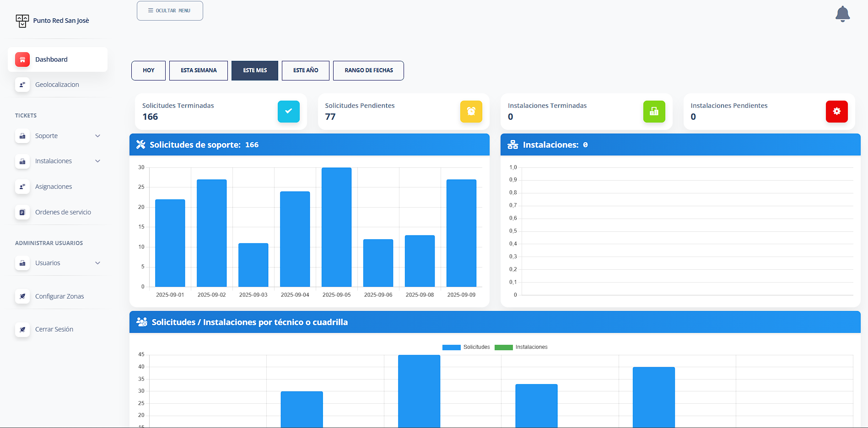Viewport: 868px width, 428px height.
Task: Open Geolocalizacion from the sidebar icon
Action: (x=22, y=85)
